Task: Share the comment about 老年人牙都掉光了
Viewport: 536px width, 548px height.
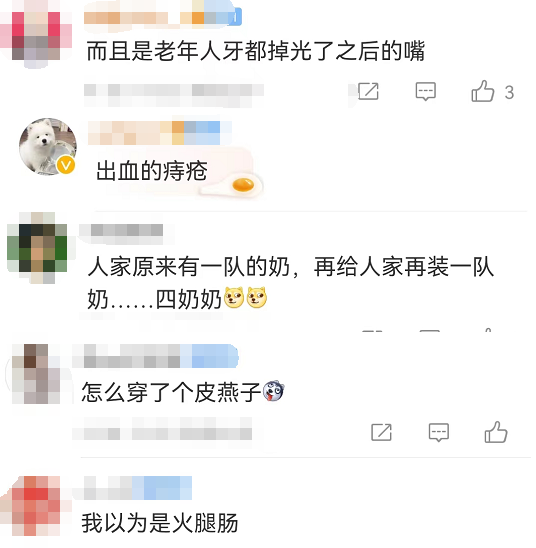Action: (368, 92)
